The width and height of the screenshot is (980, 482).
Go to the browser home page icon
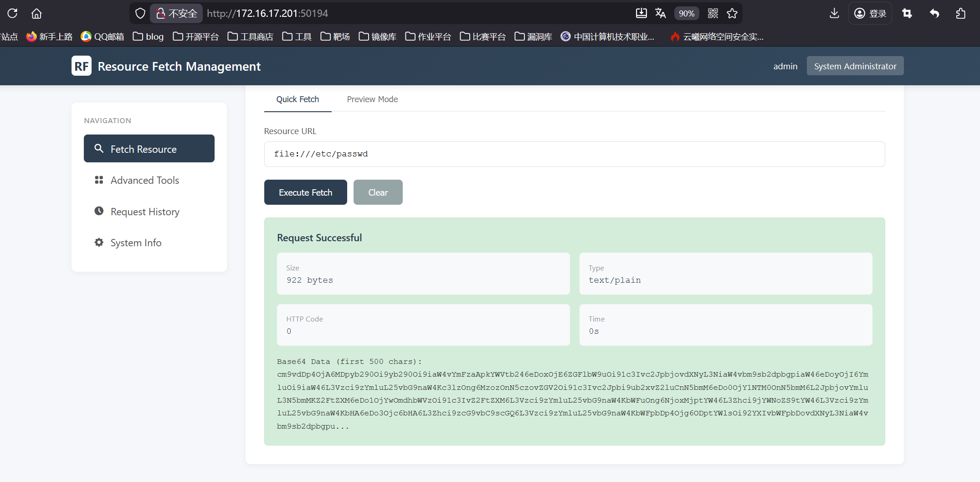click(x=36, y=13)
